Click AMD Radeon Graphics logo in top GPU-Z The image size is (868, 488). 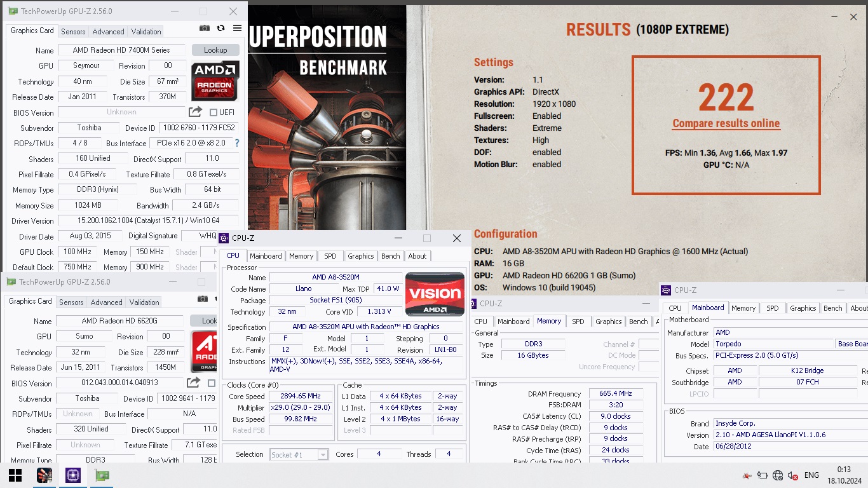click(215, 81)
